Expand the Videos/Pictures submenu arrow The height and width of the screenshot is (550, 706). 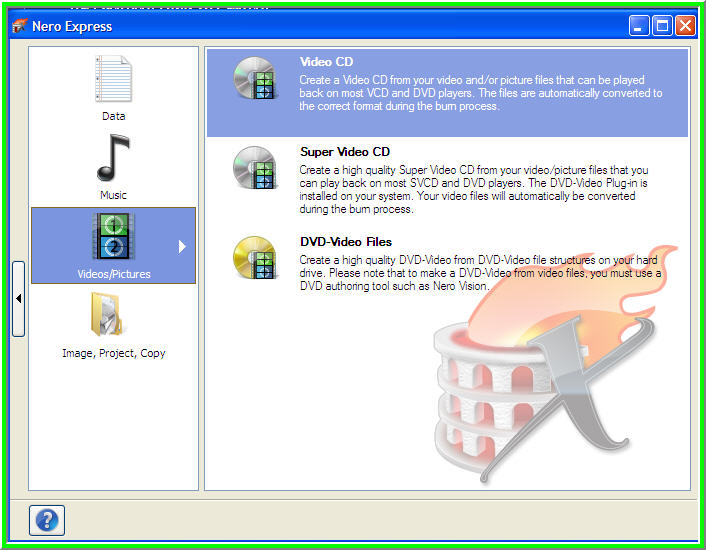tap(182, 247)
